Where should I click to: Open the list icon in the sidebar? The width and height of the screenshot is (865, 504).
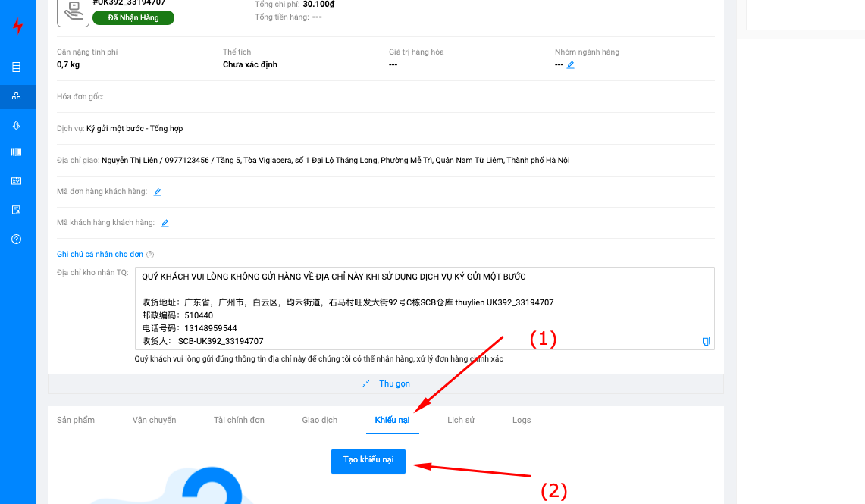[x=17, y=67]
